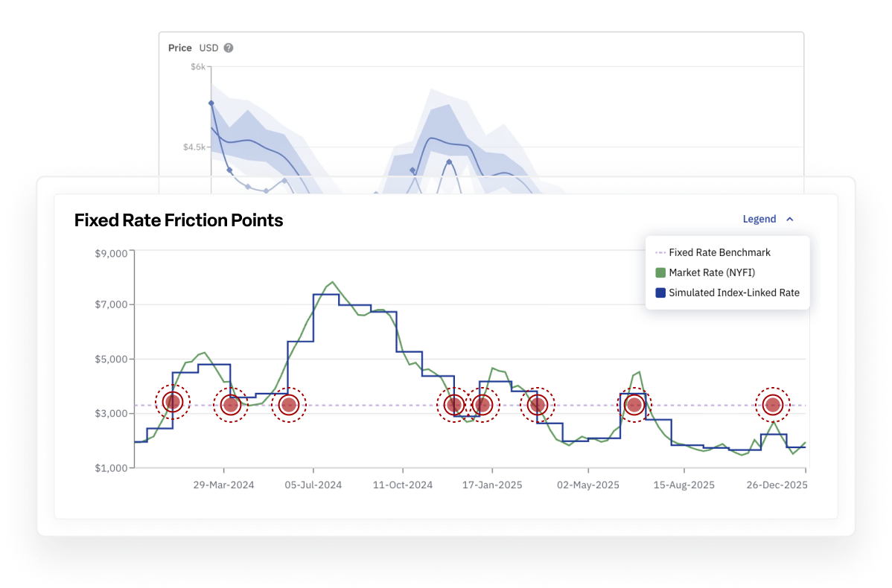Click the 11-Oct-2024 x-axis date label
Screen dimensions: 892x588
402,485
